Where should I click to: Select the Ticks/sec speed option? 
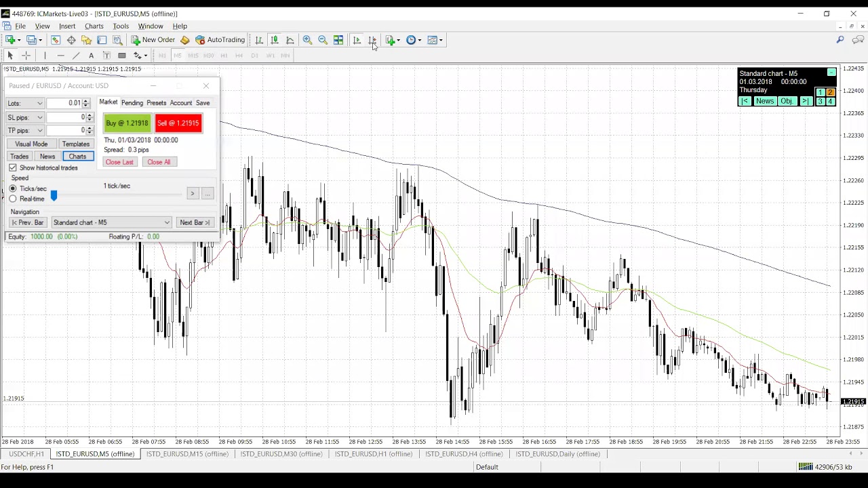coord(13,188)
